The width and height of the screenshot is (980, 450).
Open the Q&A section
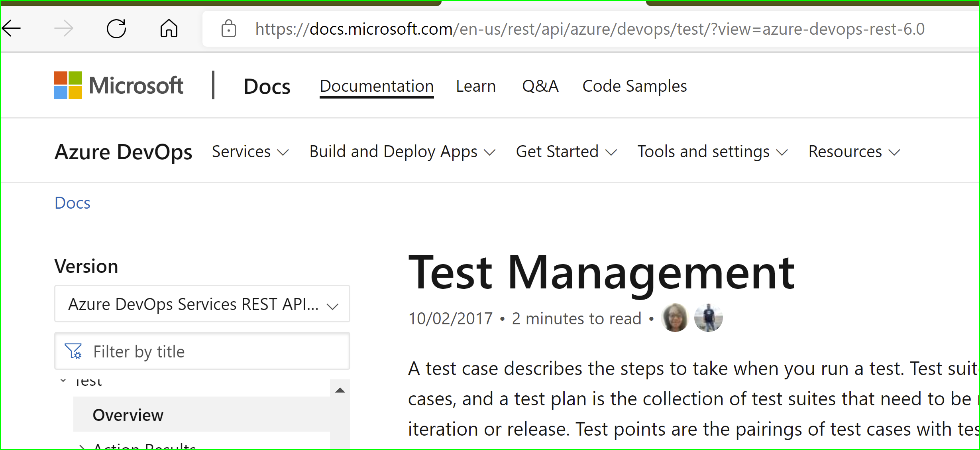point(540,85)
